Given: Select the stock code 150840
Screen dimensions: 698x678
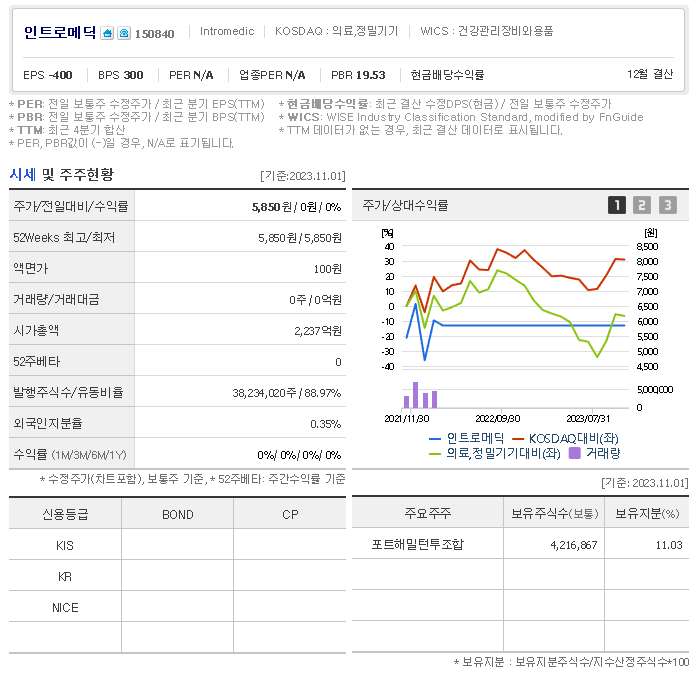Looking at the screenshot, I should [x=154, y=34].
